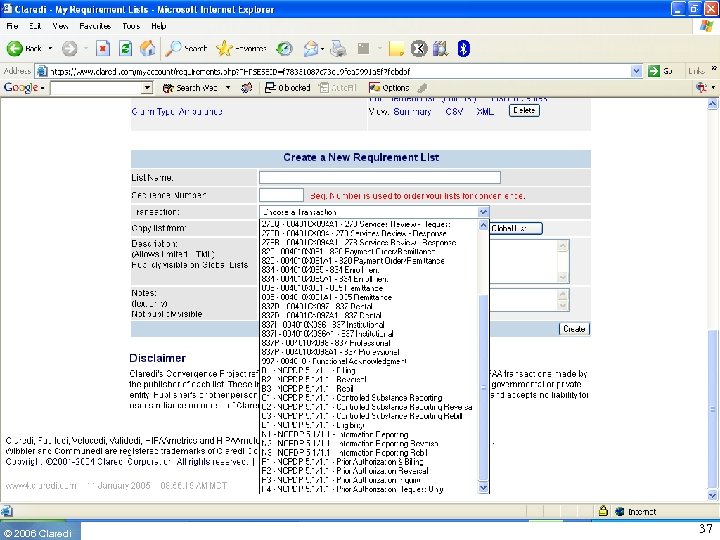Viewport: 720px width, 540px height.
Task: Click transaction list scrollbar up arrow
Action: pos(483,225)
